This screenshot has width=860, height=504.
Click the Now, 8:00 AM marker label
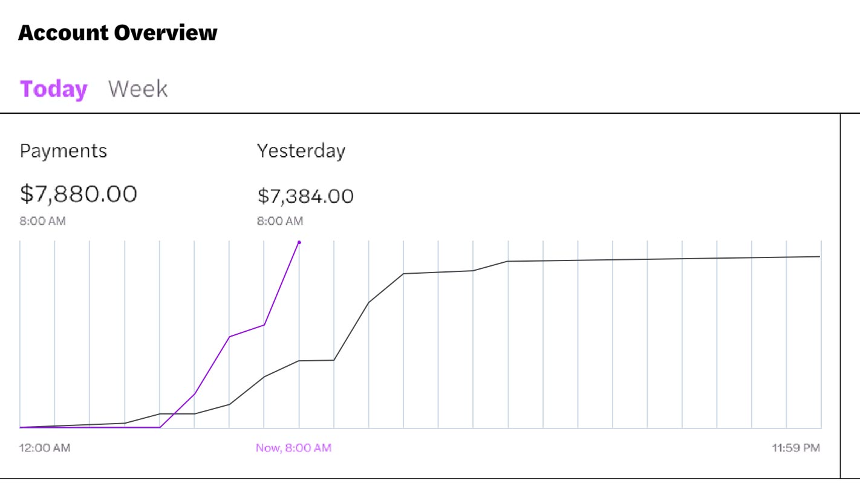[293, 448]
